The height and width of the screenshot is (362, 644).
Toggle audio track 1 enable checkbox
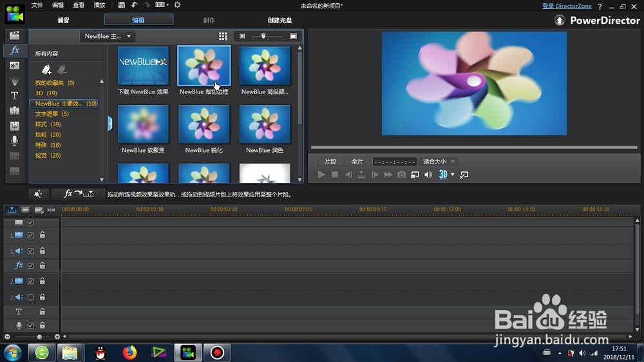click(x=30, y=251)
